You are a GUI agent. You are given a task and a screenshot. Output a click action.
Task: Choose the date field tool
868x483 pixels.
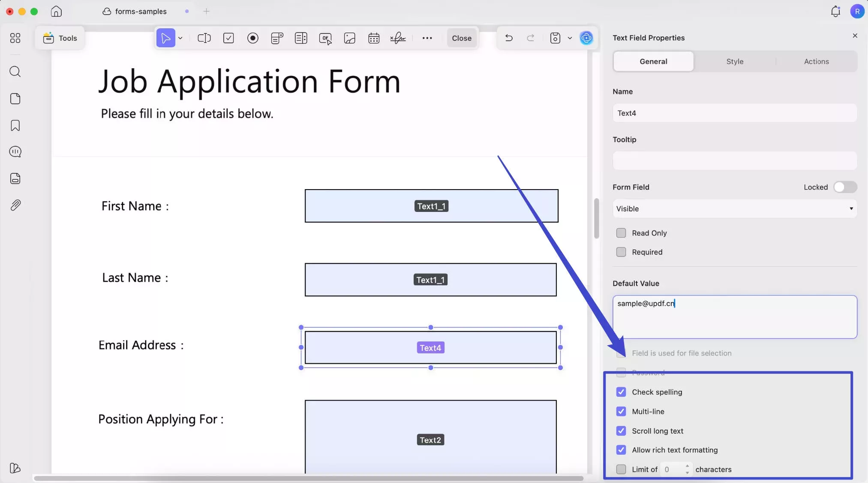click(x=374, y=38)
